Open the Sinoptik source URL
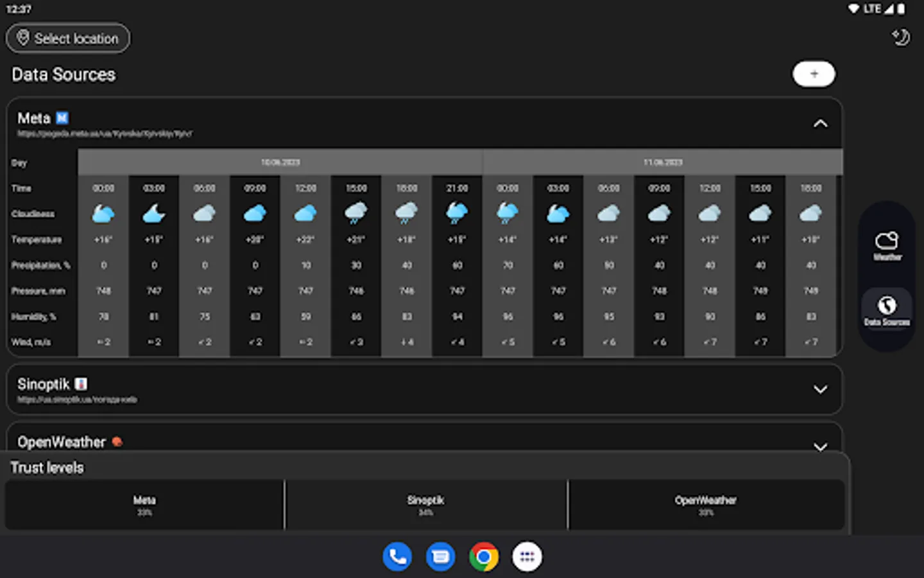This screenshot has width=924, height=578. pyautogui.click(x=77, y=399)
